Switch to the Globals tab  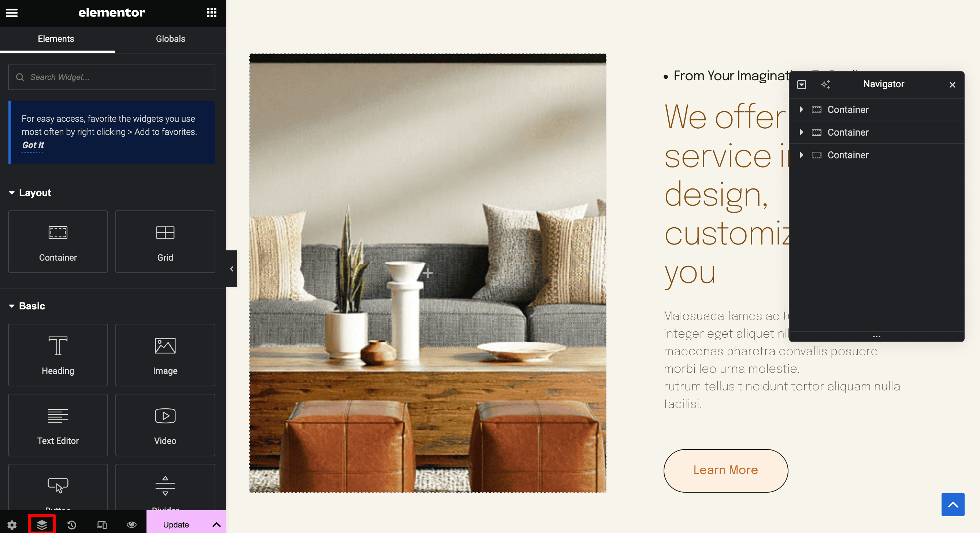point(170,39)
